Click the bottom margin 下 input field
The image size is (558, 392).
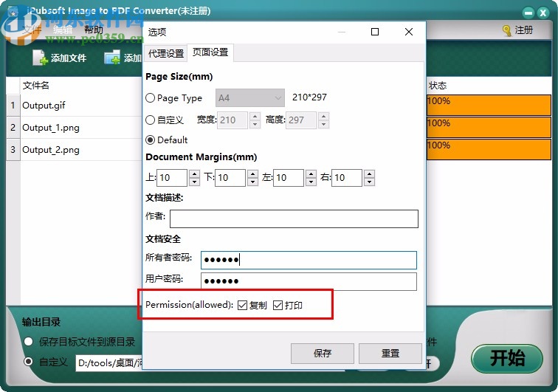coord(230,178)
